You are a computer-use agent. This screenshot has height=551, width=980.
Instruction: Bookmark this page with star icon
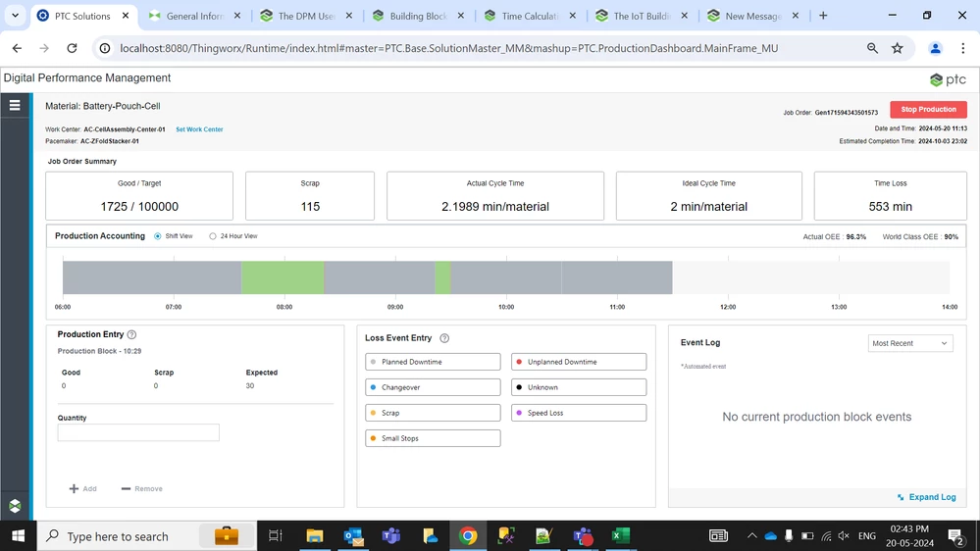(x=898, y=48)
